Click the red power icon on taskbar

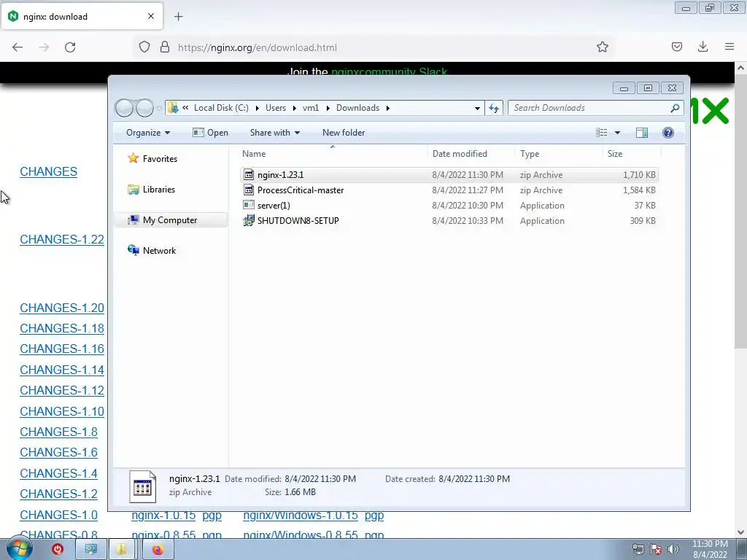[58, 549]
